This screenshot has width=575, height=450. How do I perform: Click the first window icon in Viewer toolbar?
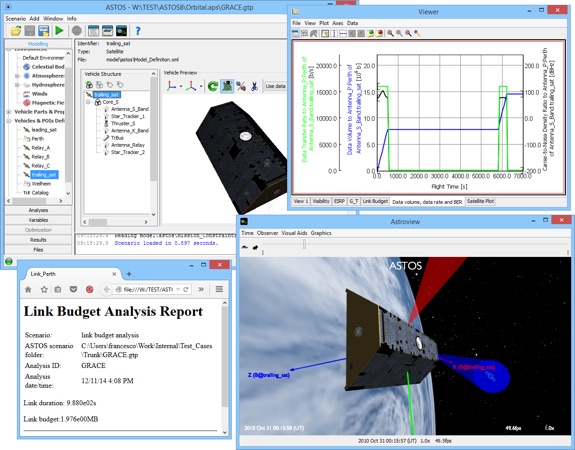pos(296,33)
